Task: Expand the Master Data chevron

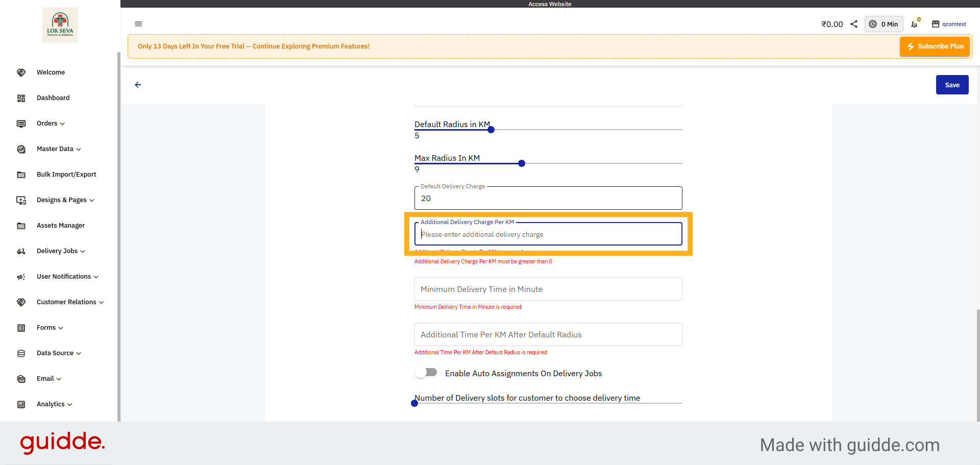Action: tap(79, 150)
